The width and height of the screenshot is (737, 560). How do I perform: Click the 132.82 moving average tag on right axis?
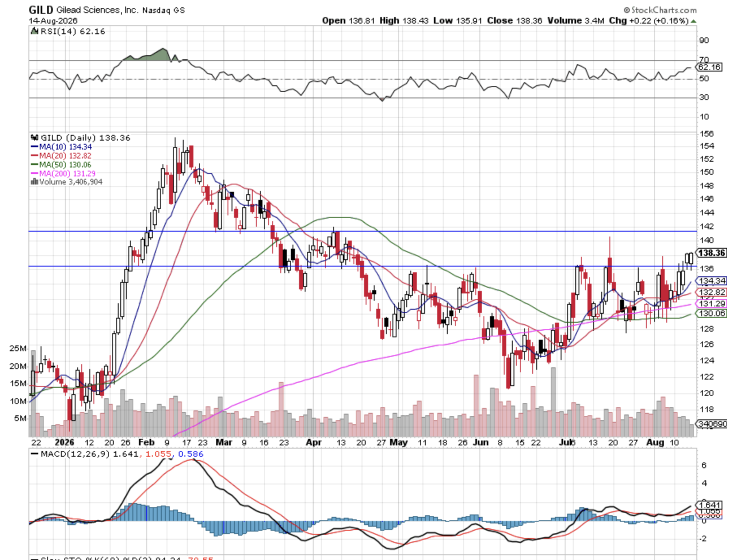click(x=712, y=292)
